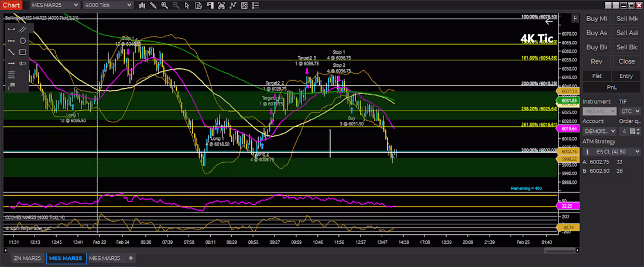The width and height of the screenshot is (644, 267).
Task: Click the order quantity field showing 4
Action: (624, 131)
